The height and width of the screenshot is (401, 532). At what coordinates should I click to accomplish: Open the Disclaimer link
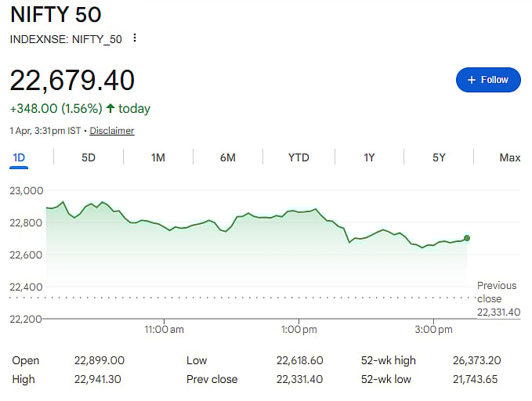(112, 131)
